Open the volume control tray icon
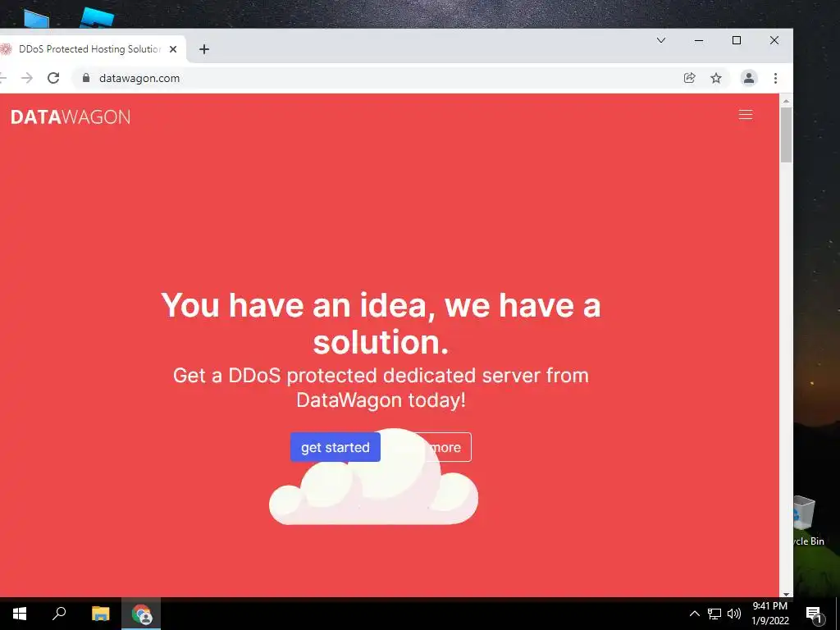The image size is (840, 630). point(734,614)
